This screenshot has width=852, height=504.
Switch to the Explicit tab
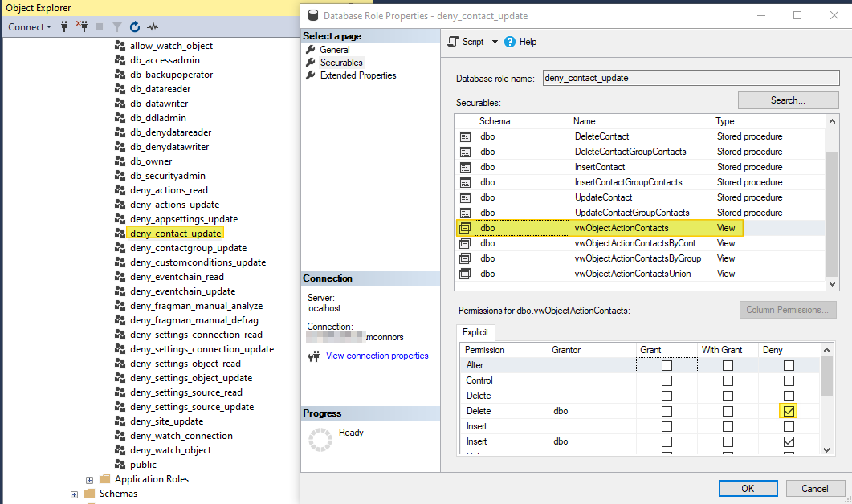(x=475, y=331)
